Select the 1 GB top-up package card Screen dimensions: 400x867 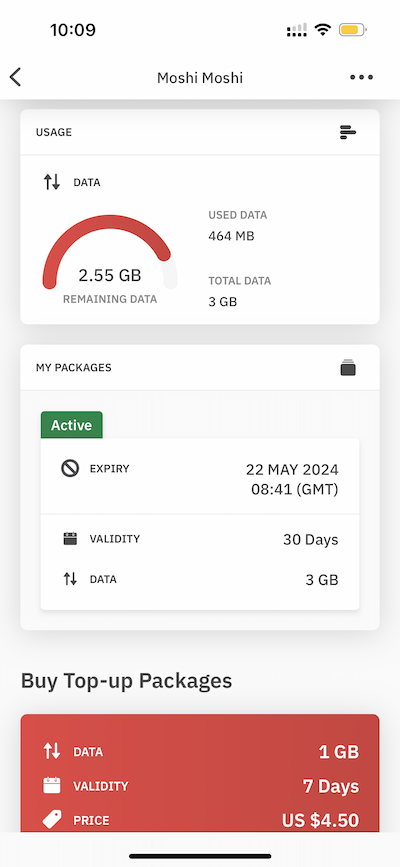click(200, 773)
